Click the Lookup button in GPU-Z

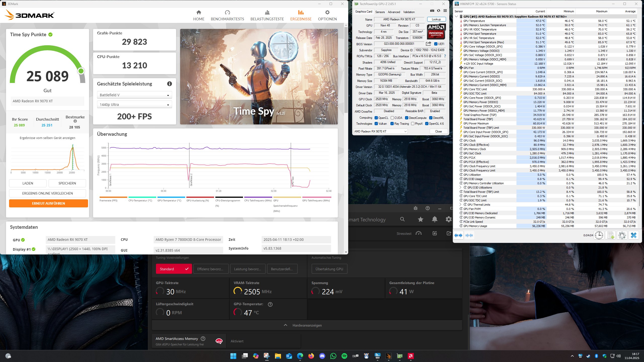click(436, 19)
